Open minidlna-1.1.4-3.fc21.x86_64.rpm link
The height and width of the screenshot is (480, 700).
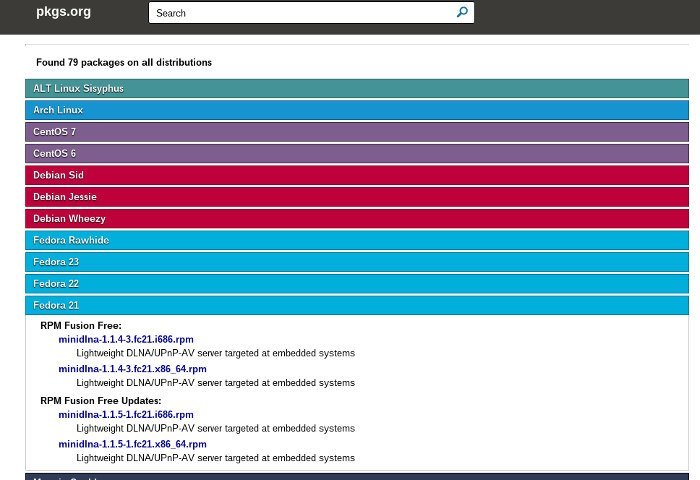[x=133, y=369]
